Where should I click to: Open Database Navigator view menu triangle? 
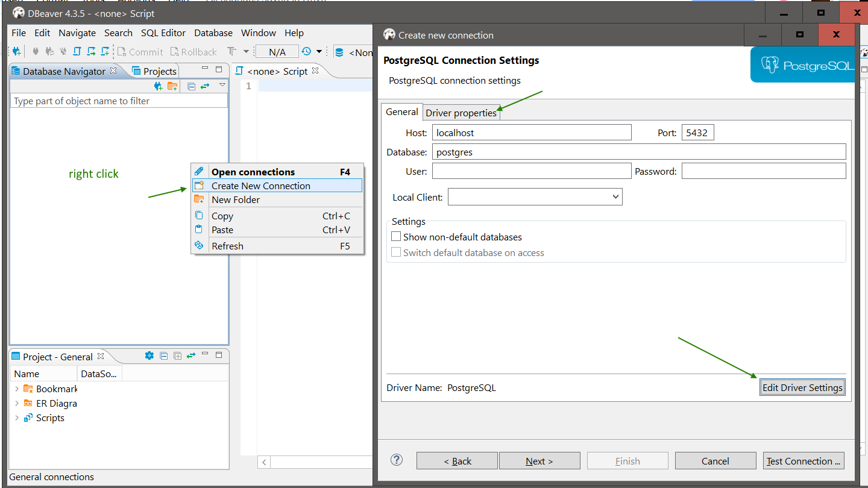coord(222,85)
